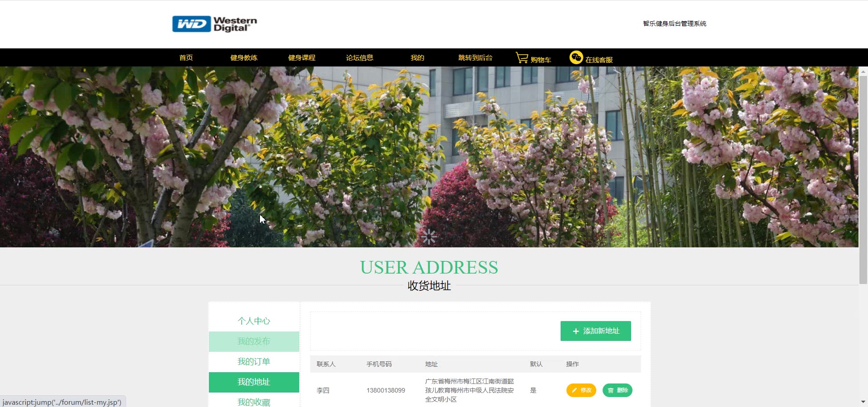The image size is (868, 407).
Task: Click the 联系人 column header
Action: click(326, 364)
